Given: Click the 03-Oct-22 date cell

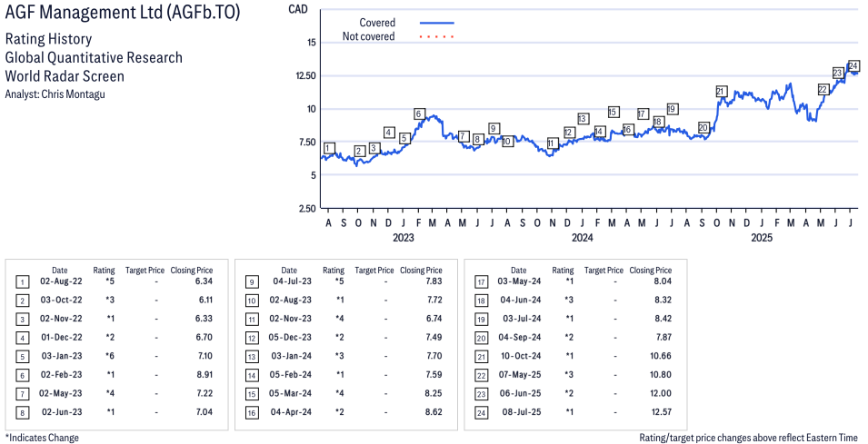Looking at the screenshot, I should pos(62,300).
